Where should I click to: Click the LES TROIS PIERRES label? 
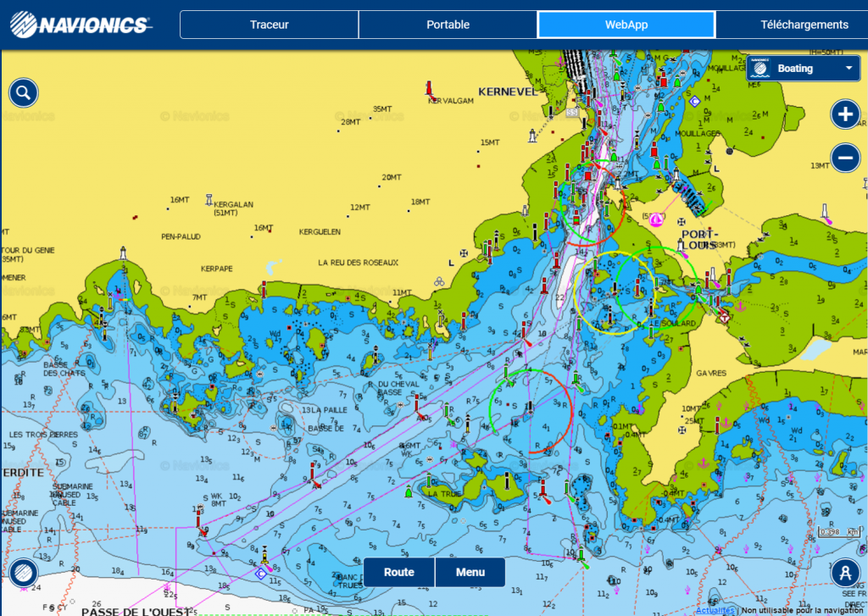[x=44, y=435]
